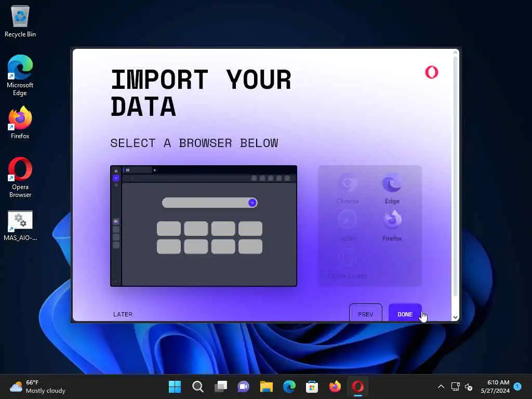Select Edge as the browser to import from
This screenshot has height=399, width=532.
pyautogui.click(x=392, y=189)
